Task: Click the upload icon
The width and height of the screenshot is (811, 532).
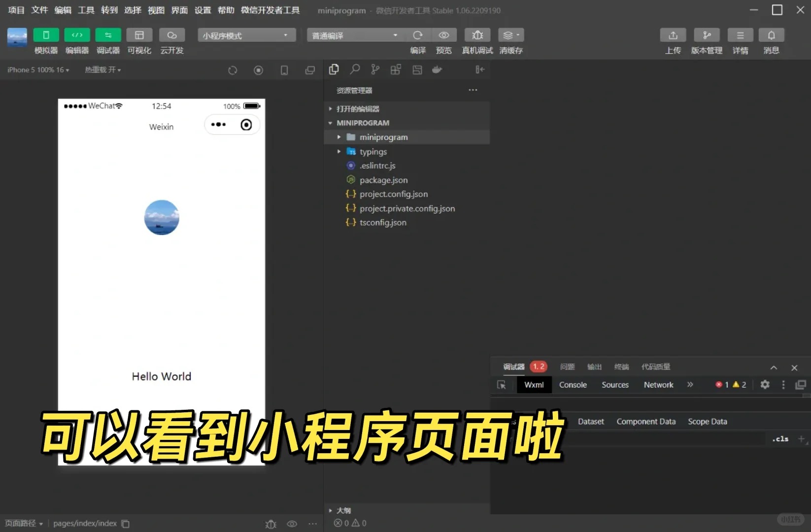Action: (673, 35)
